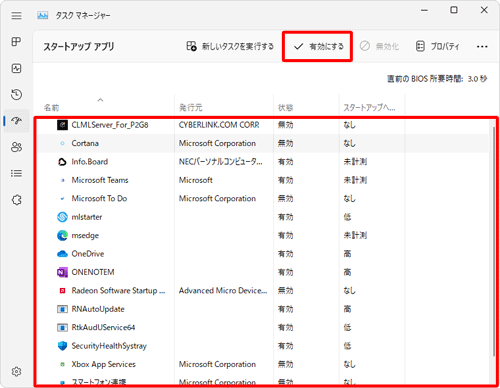Open App history page in sidebar
This screenshot has width=500, height=388.
pos(16,95)
